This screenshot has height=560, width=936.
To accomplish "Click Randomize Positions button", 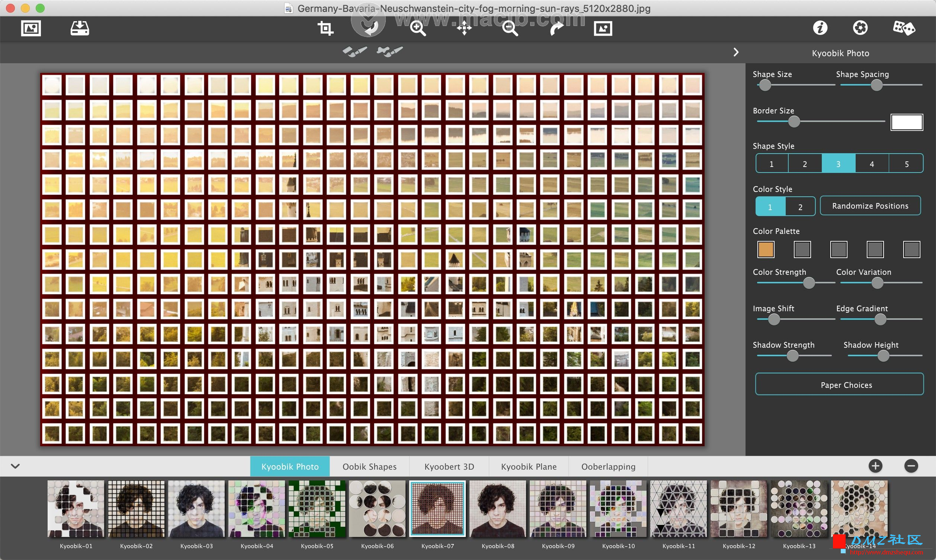I will pos(870,206).
